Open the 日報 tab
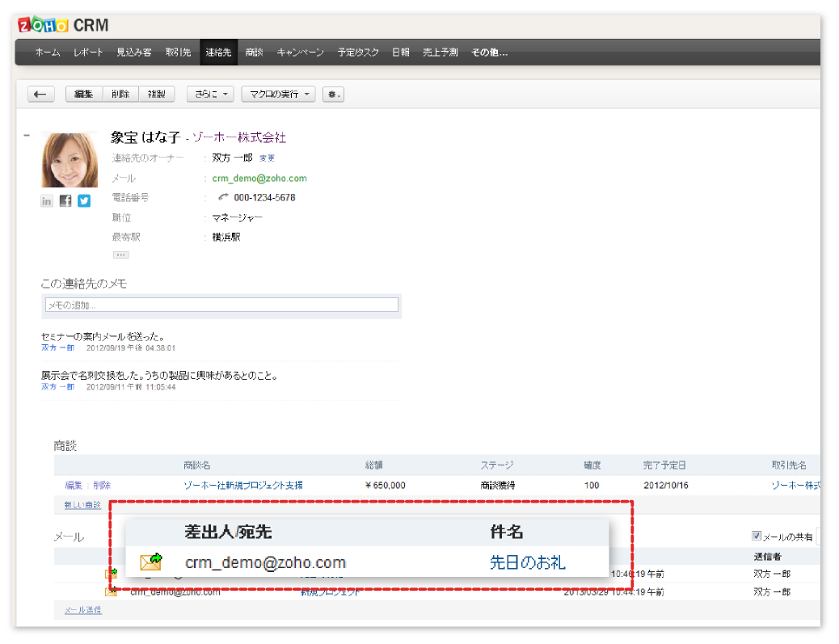The image size is (839, 644). pyautogui.click(x=401, y=53)
